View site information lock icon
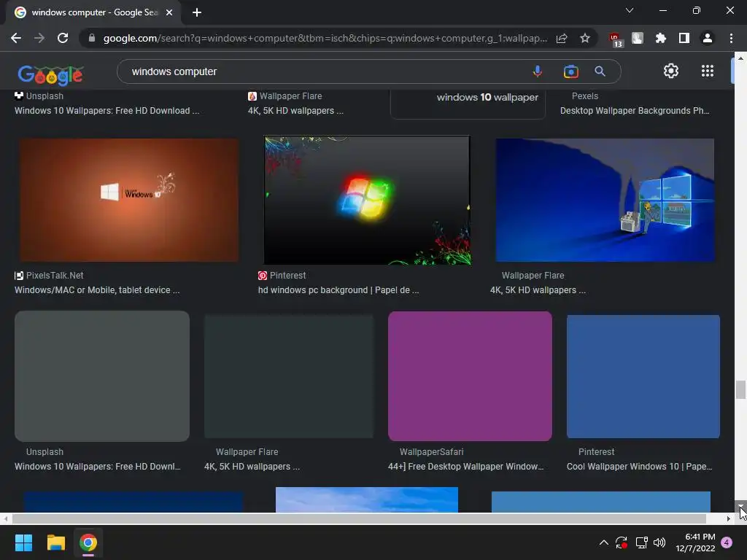This screenshot has height=560, width=747. tap(92, 38)
